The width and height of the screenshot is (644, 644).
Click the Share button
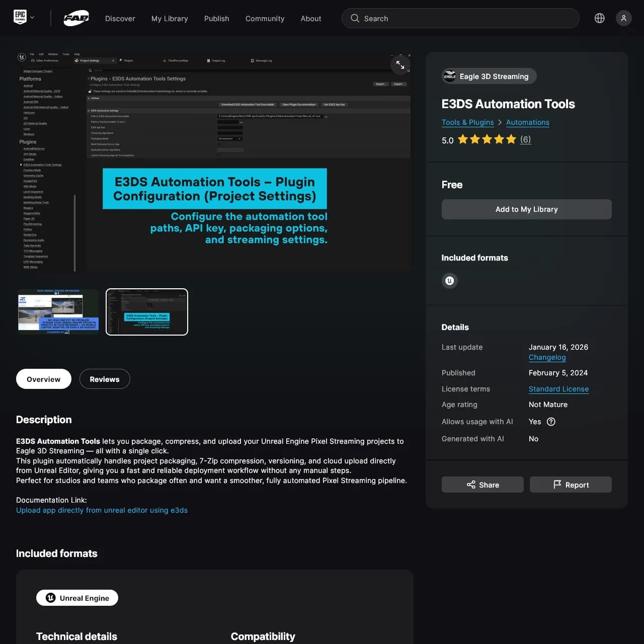pyautogui.click(x=482, y=485)
